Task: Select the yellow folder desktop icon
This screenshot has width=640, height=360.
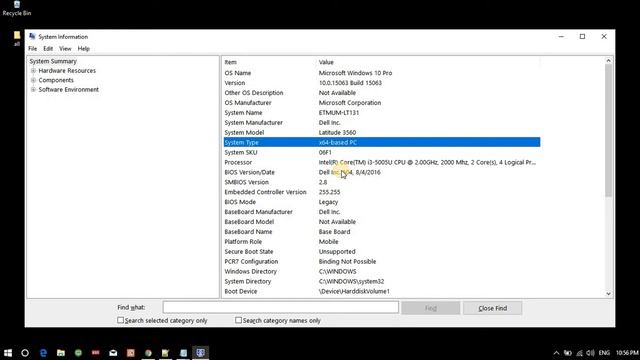Action: (x=17, y=38)
